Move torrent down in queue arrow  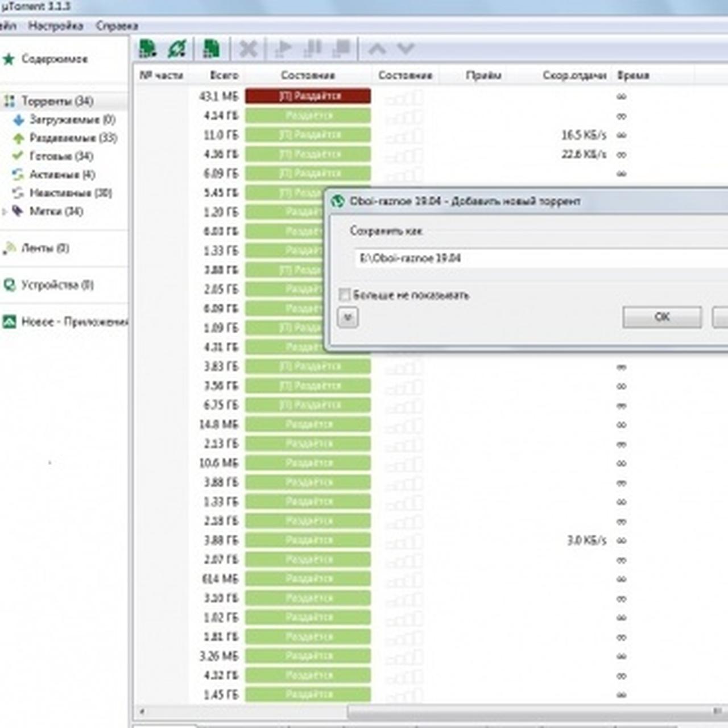coord(406,49)
